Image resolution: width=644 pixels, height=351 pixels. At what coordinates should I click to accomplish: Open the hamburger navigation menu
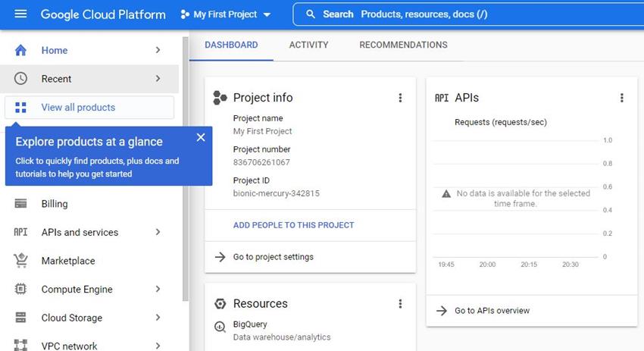20,14
